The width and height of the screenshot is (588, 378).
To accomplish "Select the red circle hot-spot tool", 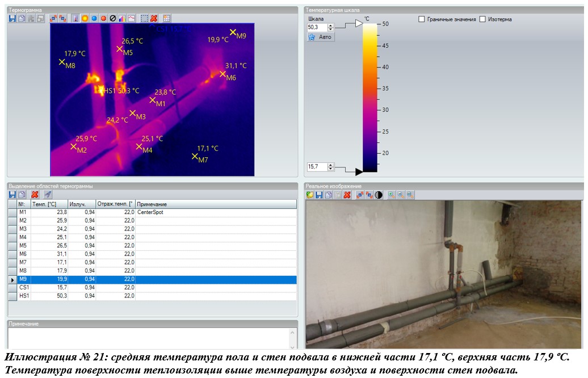I will tap(103, 18).
